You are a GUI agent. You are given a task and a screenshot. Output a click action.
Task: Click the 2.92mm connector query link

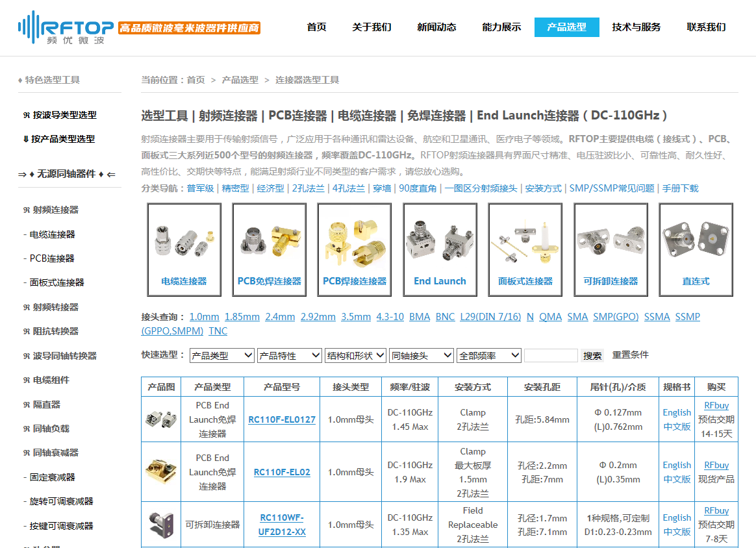[318, 317]
